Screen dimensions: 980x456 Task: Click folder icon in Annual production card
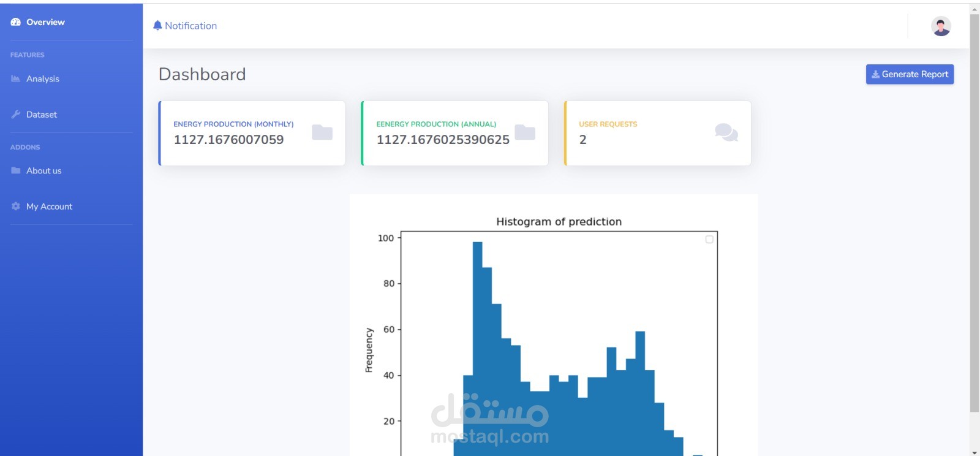(x=525, y=132)
